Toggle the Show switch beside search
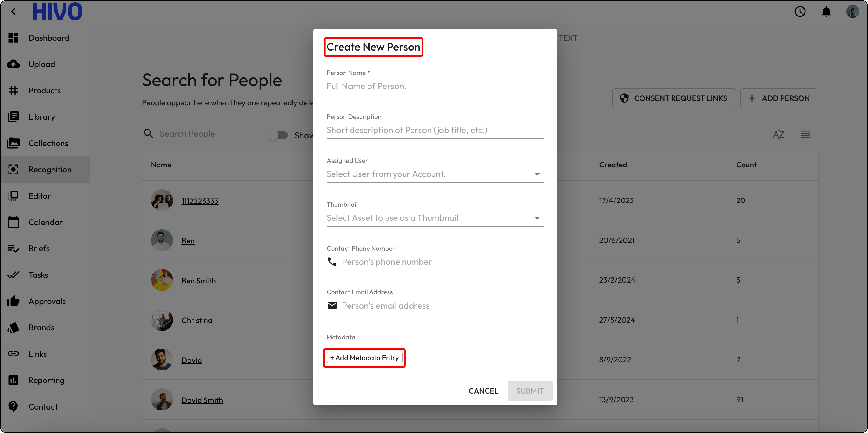868x433 pixels. point(278,135)
